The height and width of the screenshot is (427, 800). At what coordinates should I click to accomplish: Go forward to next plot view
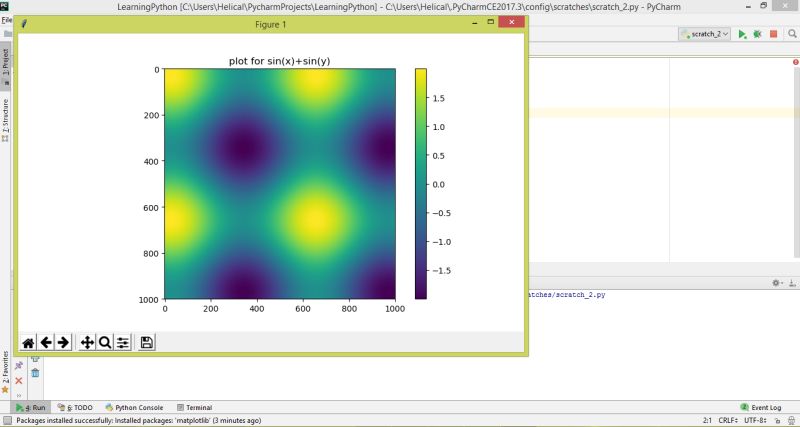[63, 342]
